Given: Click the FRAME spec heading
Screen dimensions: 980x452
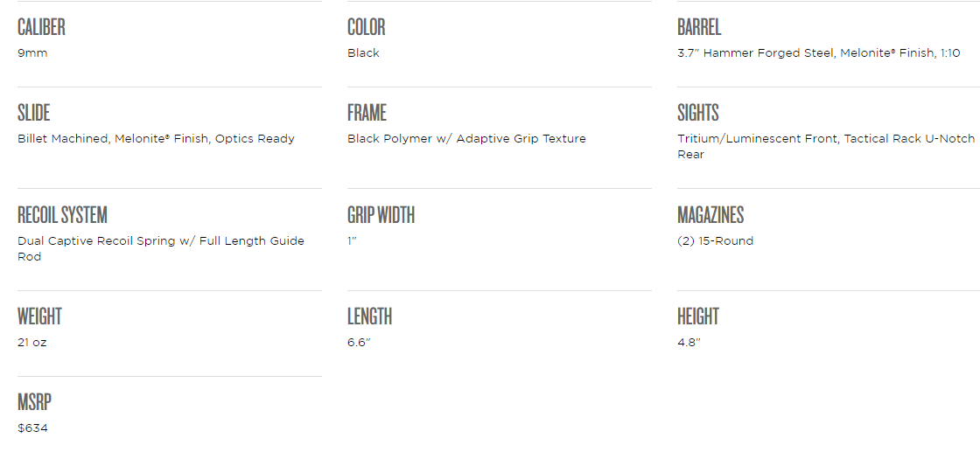Looking at the screenshot, I should [x=367, y=113].
